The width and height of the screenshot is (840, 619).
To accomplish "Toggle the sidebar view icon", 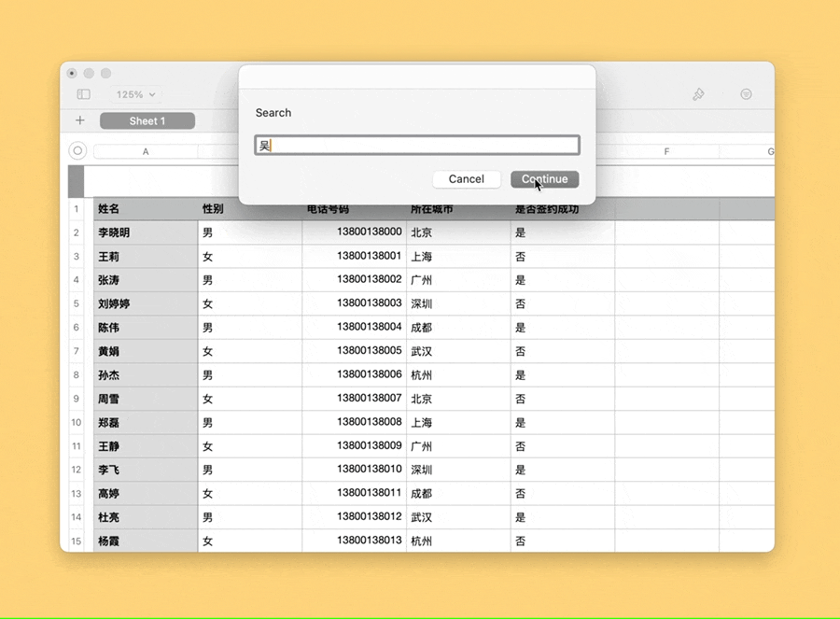I will [84, 94].
